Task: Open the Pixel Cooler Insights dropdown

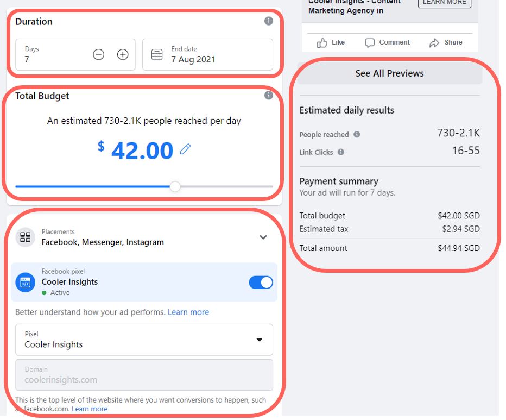Action: [144, 340]
